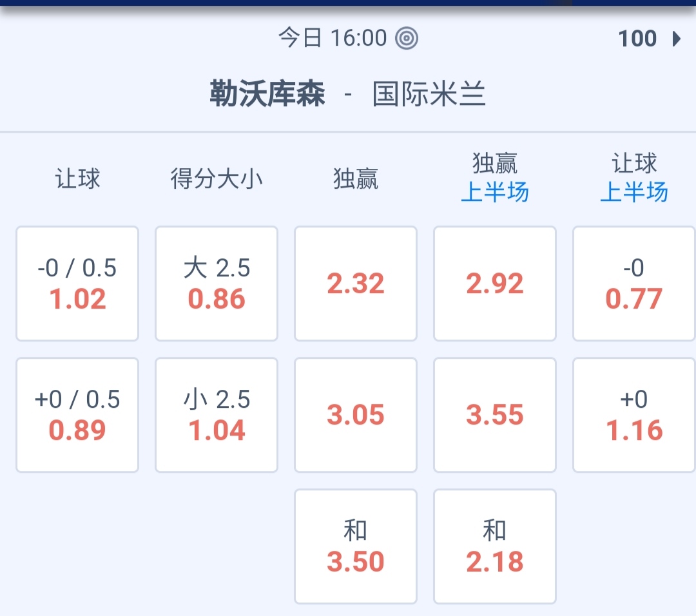Open the 国际米兰 team name
Image resolution: width=696 pixels, height=616 pixels.
pos(429,95)
